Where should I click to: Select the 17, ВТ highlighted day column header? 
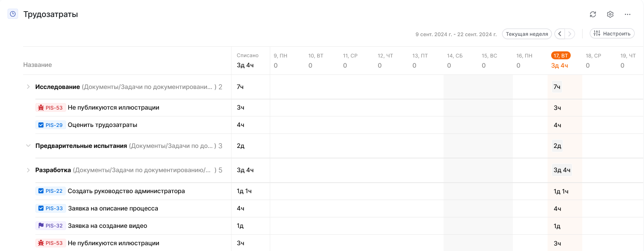(561, 56)
